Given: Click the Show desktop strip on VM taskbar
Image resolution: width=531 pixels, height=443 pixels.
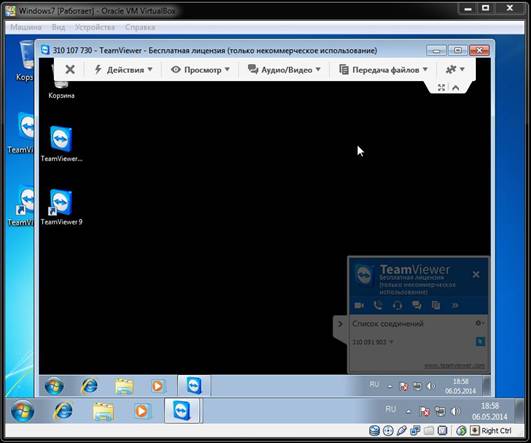Looking at the screenshot, I should [x=519, y=411].
